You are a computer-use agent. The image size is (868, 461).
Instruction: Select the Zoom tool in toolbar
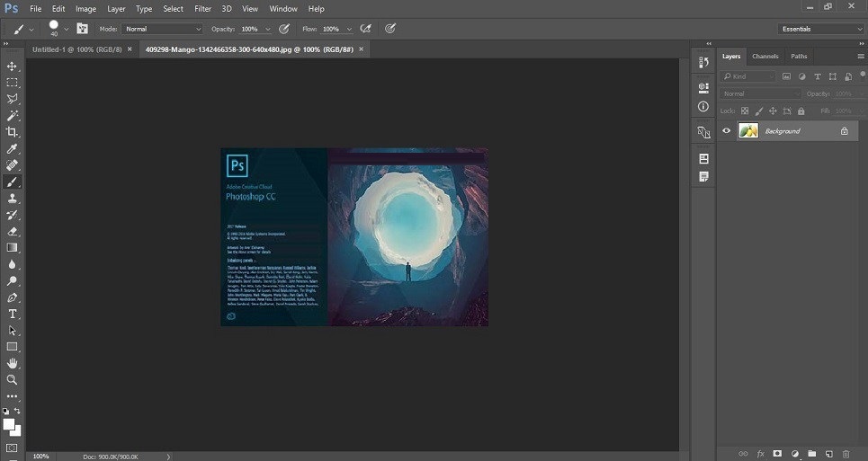coord(13,379)
